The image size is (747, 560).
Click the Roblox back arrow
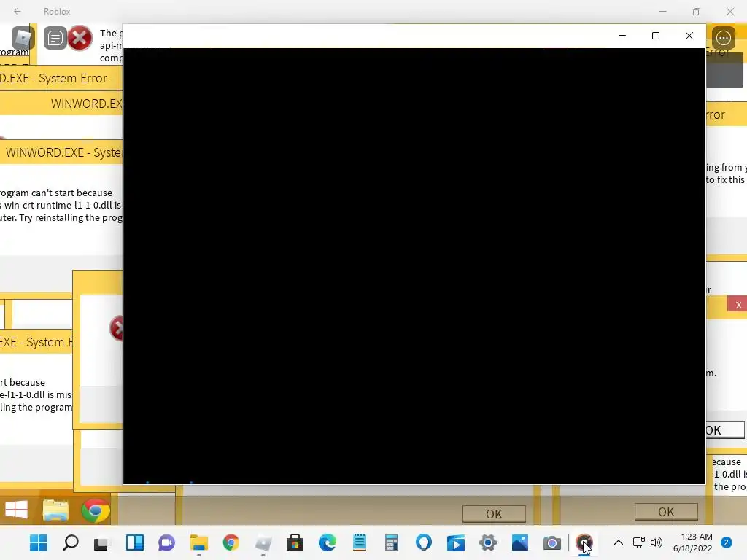point(18,11)
